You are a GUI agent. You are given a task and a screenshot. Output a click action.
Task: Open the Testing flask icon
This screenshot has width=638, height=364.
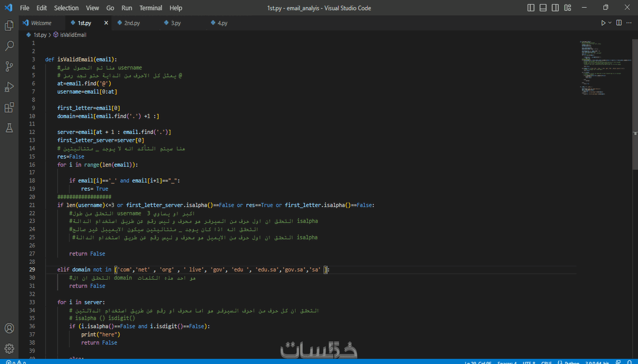9,128
